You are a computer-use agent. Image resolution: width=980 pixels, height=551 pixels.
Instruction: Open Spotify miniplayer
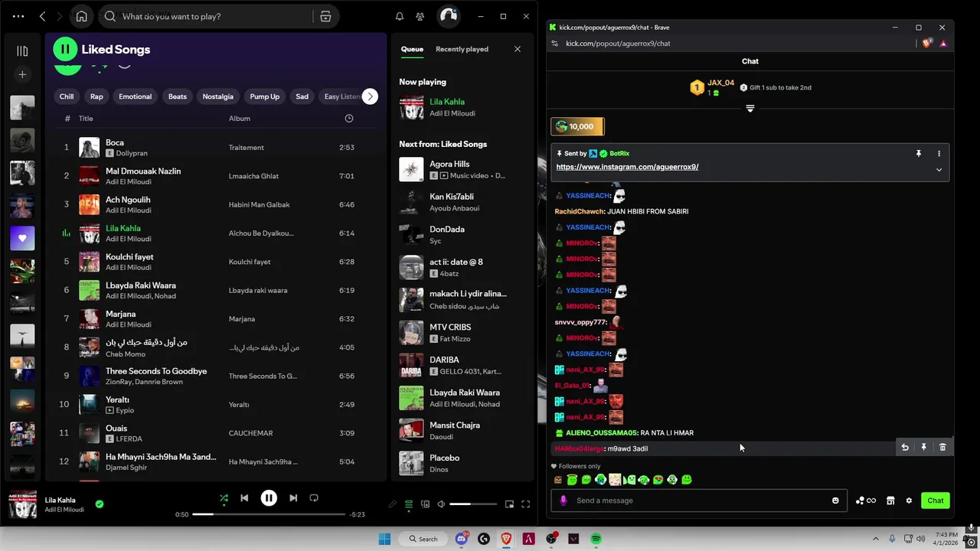click(x=509, y=504)
